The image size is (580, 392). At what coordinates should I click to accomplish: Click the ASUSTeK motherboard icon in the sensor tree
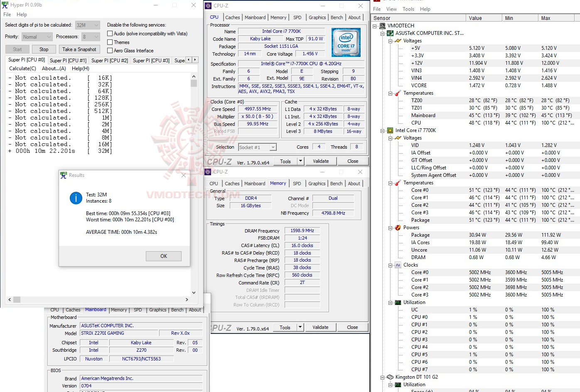point(390,33)
